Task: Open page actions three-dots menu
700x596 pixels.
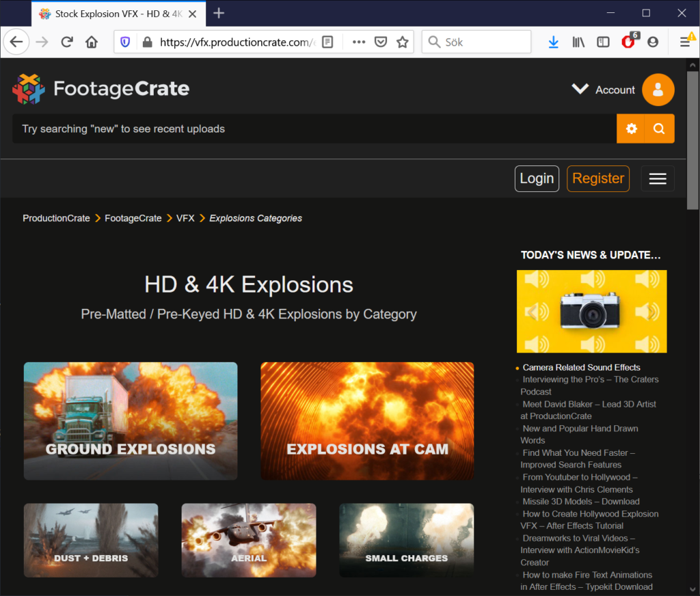Action: pos(359,42)
